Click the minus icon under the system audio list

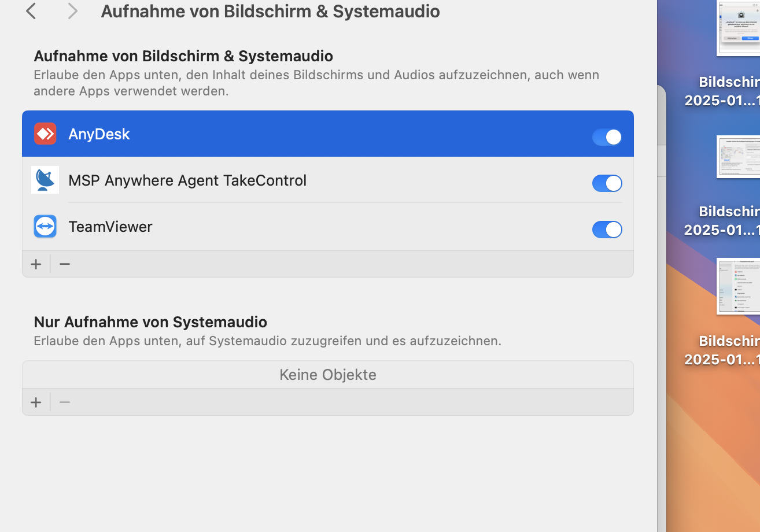[x=64, y=402]
